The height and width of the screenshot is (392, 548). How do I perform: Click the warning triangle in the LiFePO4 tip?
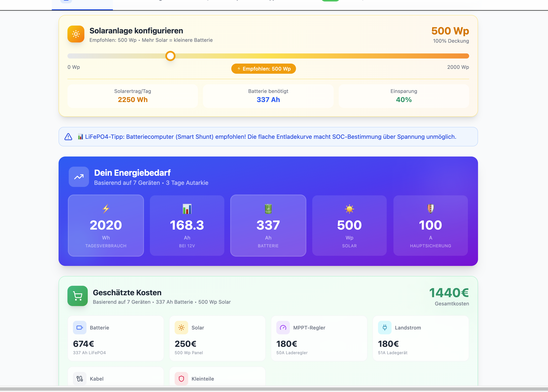click(68, 137)
